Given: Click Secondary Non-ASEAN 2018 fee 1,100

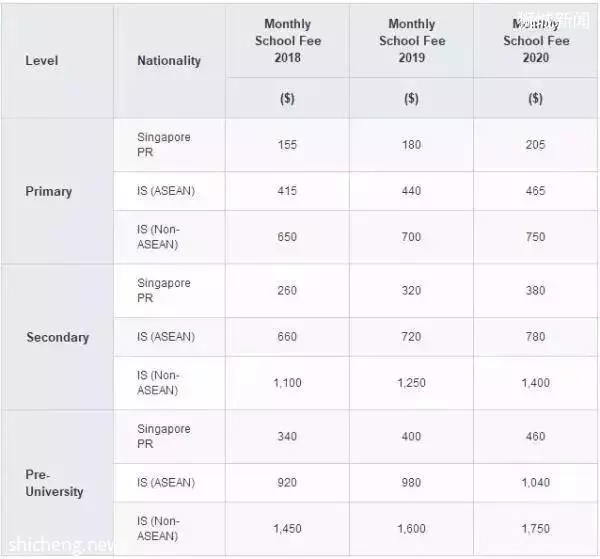Looking at the screenshot, I should click(287, 383).
